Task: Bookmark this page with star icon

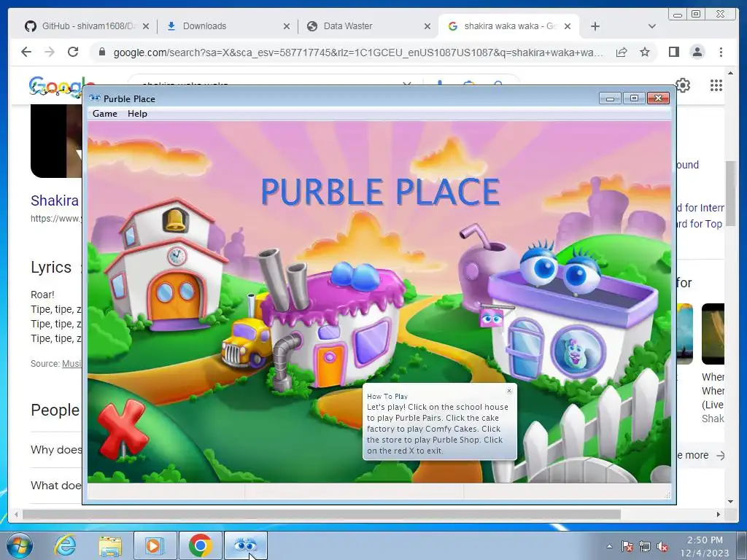Action: click(x=645, y=52)
